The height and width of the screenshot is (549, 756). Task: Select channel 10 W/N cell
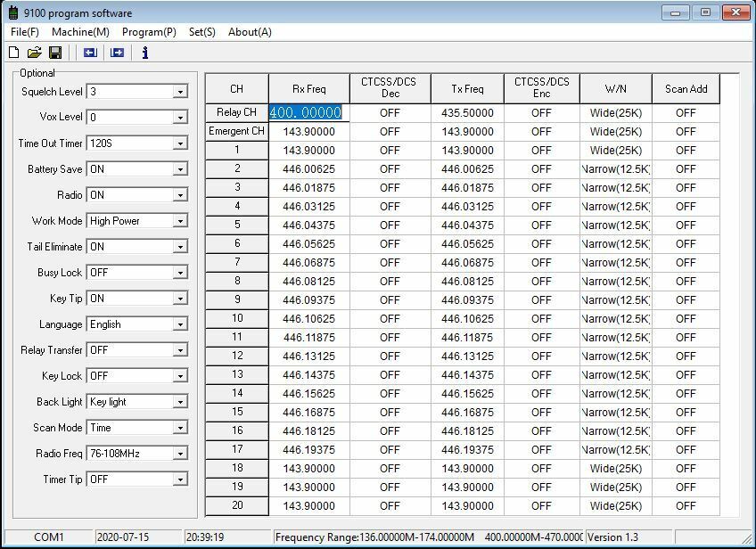tap(615, 318)
